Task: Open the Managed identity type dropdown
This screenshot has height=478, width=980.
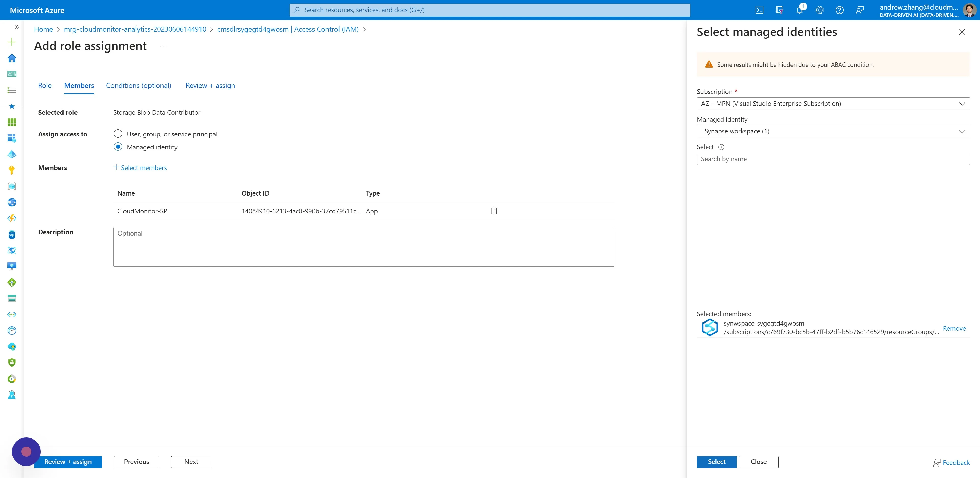Action: click(x=833, y=131)
